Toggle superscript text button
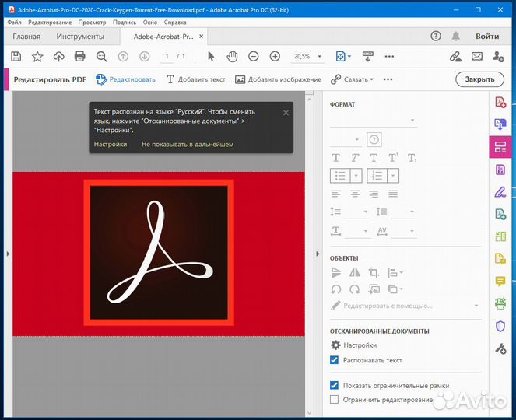Screen dimensions: 516x420 point(393,158)
